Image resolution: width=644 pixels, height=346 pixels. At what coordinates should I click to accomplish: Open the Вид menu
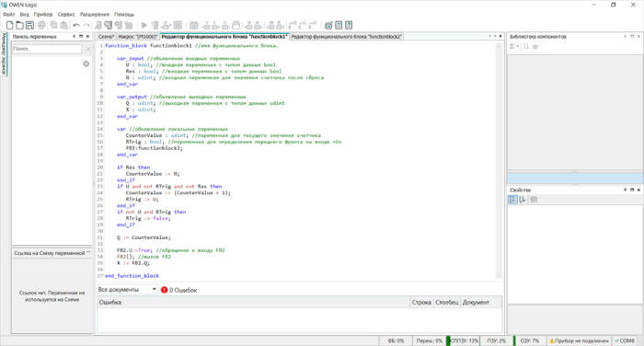point(25,15)
